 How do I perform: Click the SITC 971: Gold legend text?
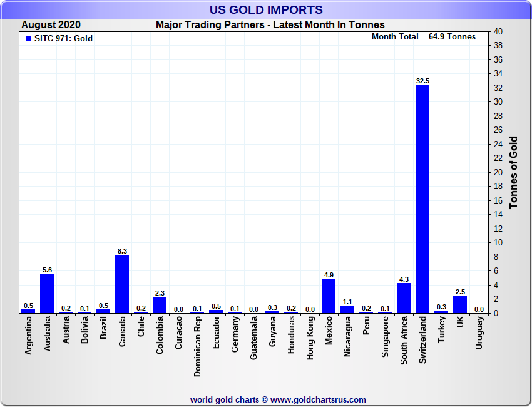click(63, 38)
